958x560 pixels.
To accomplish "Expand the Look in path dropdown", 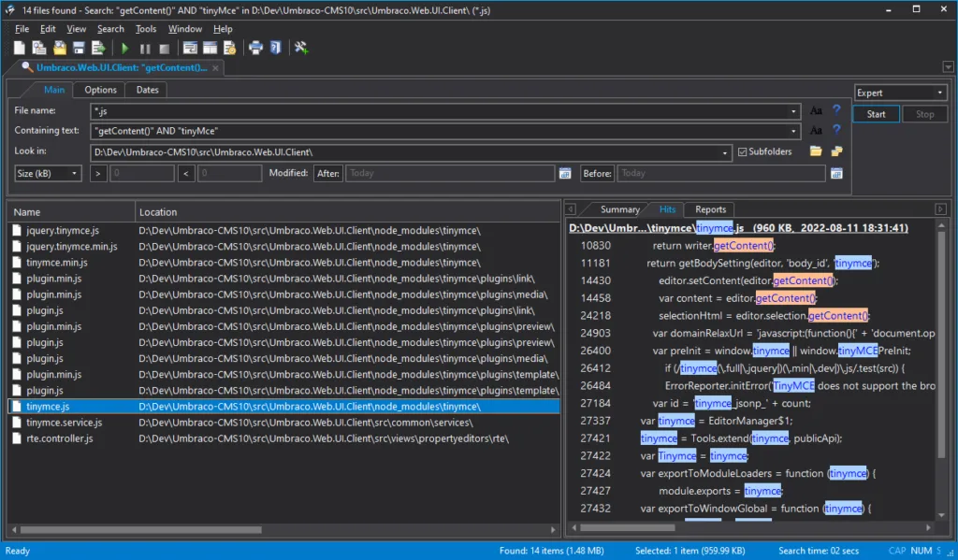I will 725,152.
